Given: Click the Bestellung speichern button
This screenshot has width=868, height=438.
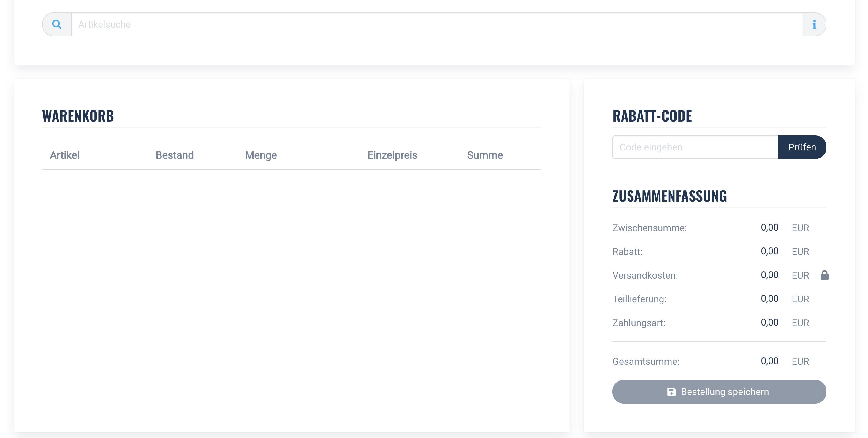Looking at the screenshot, I should click(x=719, y=391).
